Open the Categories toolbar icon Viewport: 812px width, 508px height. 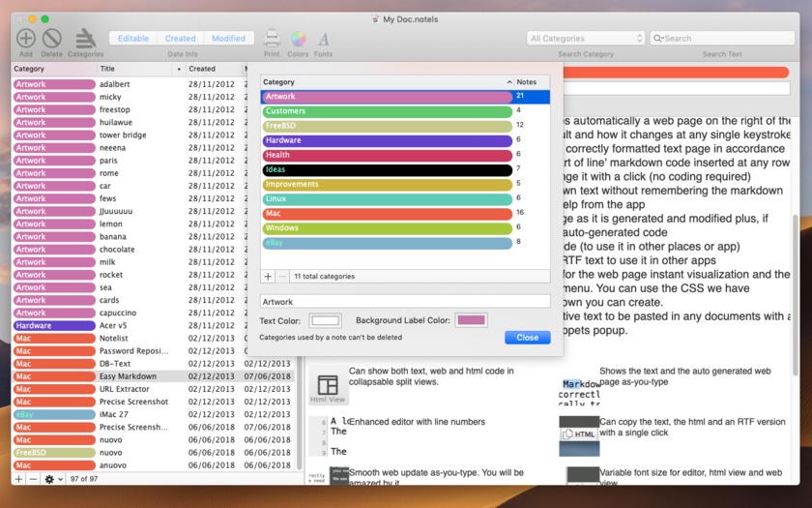(x=85, y=38)
